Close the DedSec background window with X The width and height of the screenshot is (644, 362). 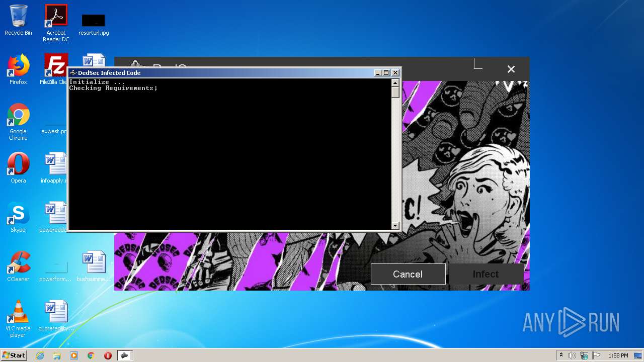(x=511, y=69)
